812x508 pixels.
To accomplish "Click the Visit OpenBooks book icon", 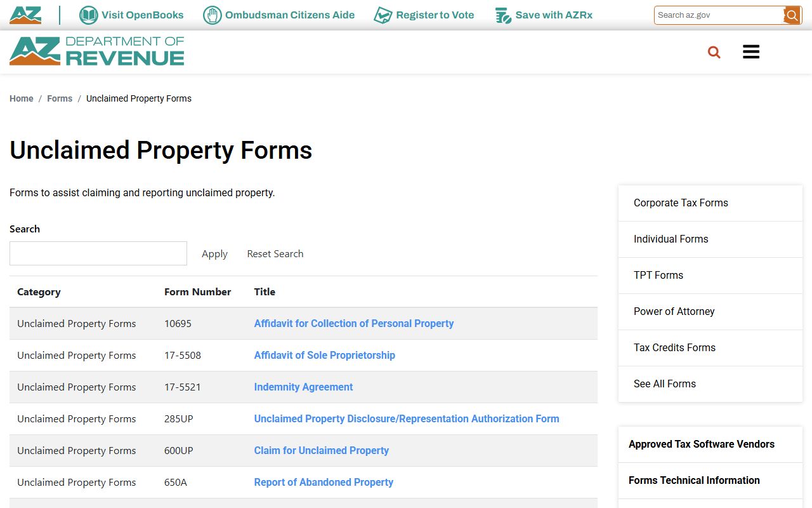I will [88, 15].
